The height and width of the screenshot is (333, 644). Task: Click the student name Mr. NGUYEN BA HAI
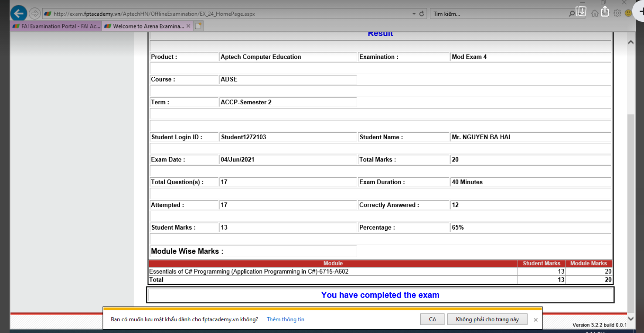[481, 137]
